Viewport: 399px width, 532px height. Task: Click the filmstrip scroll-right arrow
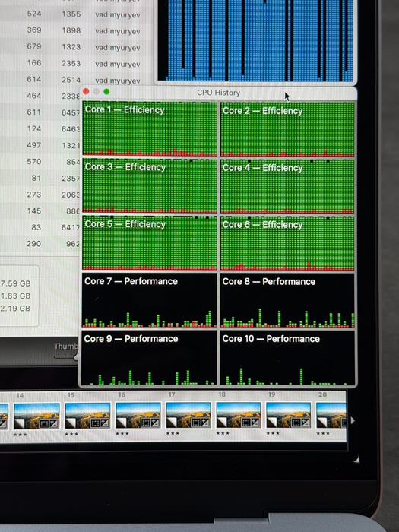point(353,420)
